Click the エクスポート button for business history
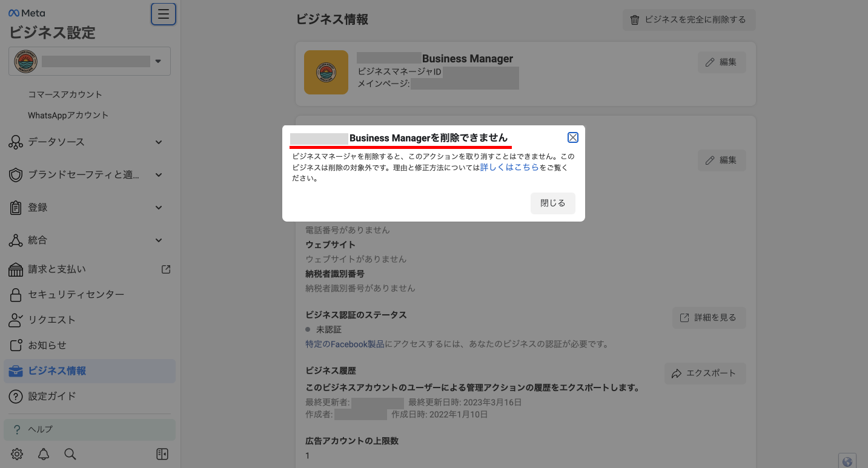 [x=705, y=374]
